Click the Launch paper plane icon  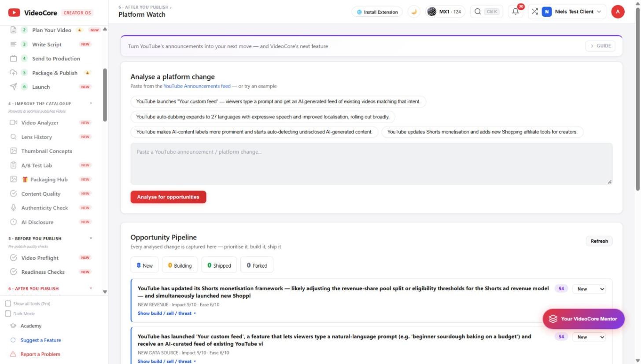pyautogui.click(x=13, y=87)
